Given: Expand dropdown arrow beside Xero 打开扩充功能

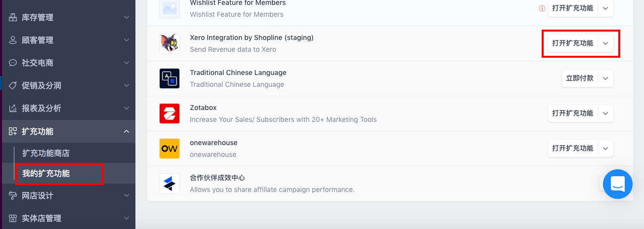Looking at the screenshot, I should [605, 43].
